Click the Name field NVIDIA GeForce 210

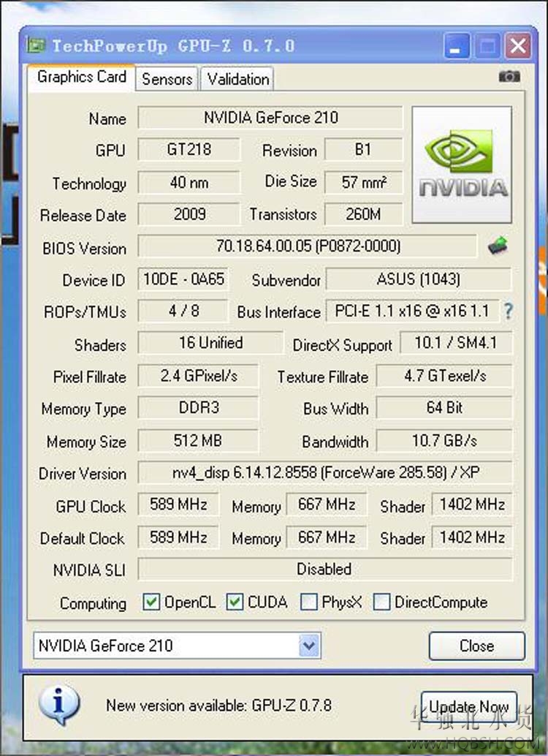tap(270, 118)
